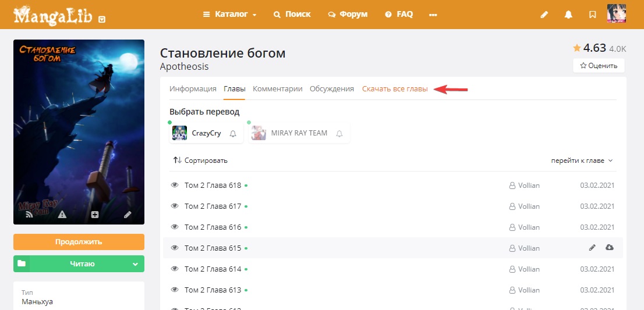Expand the Читаю list status dropdown

coord(135,264)
